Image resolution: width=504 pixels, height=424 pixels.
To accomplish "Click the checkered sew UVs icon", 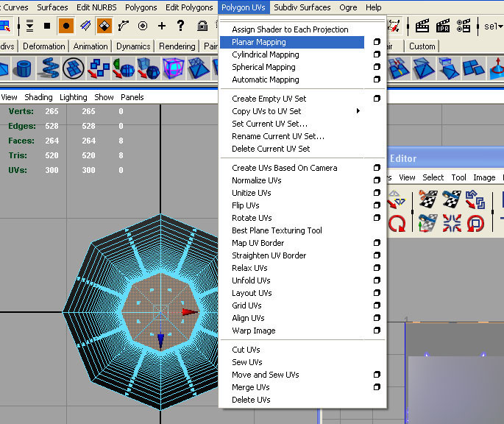I will [452, 199].
